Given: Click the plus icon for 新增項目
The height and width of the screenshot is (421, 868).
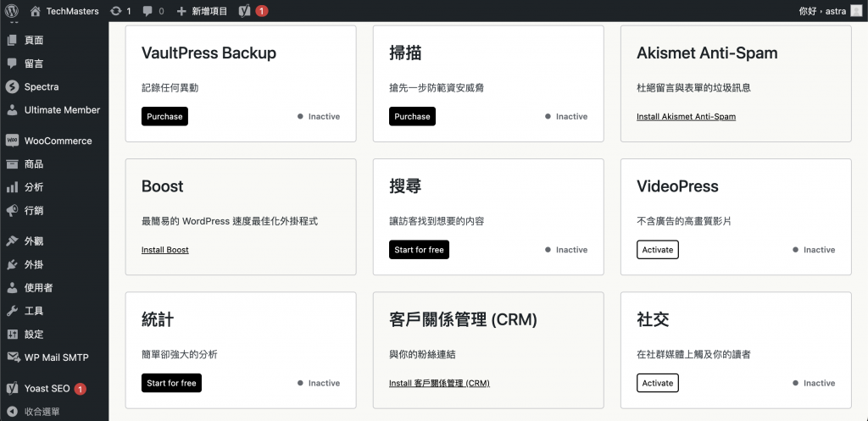Looking at the screenshot, I should click(181, 10).
